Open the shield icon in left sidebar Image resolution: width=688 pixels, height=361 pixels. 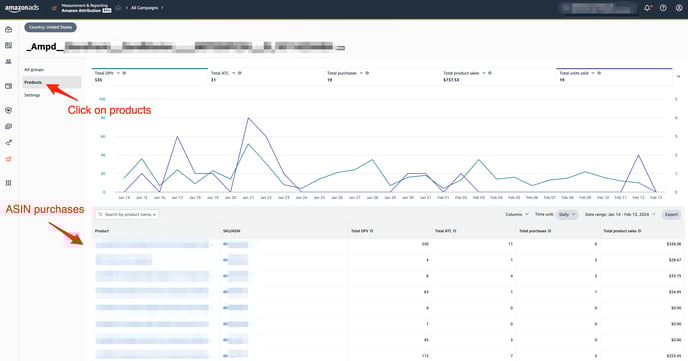click(8, 110)
